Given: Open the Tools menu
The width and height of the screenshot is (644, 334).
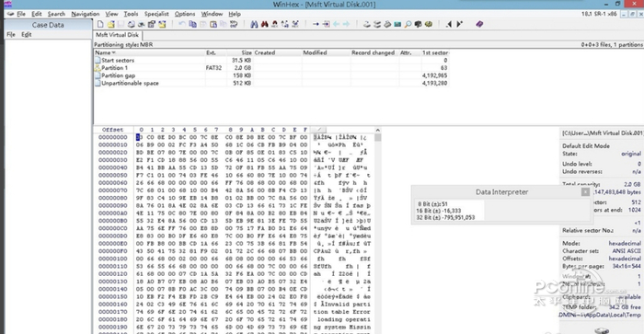Looking at the screenshot, I should click(x=131, y=14).
